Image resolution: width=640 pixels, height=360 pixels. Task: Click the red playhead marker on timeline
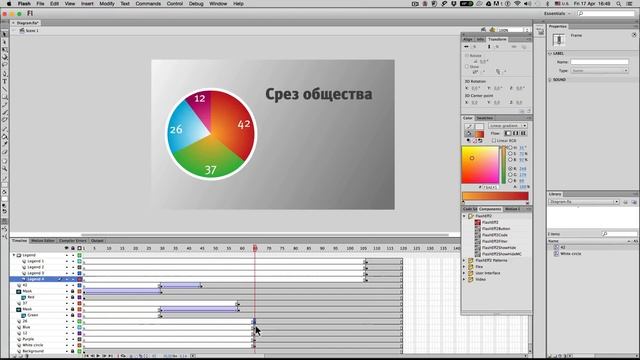pyautogui.click(x=255, y=248)
